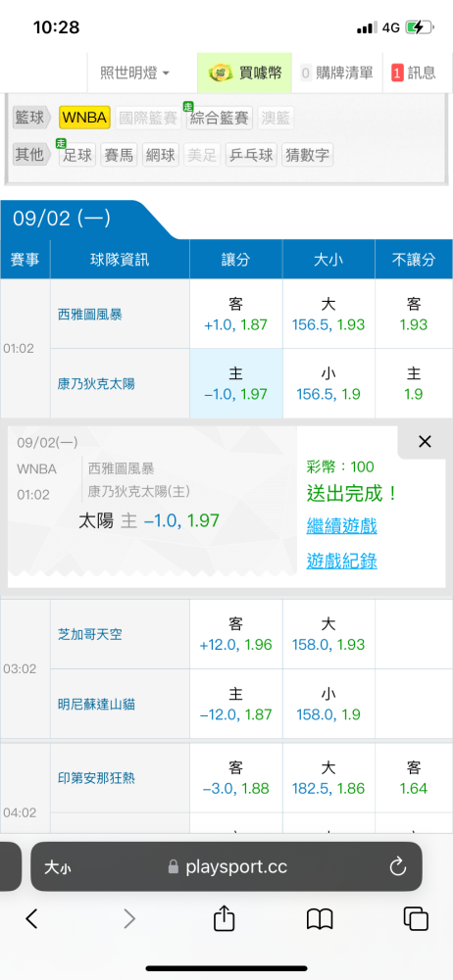Close the bet confirmation slip
This screenshot has height=980, width=453.
tap(425, 442)
